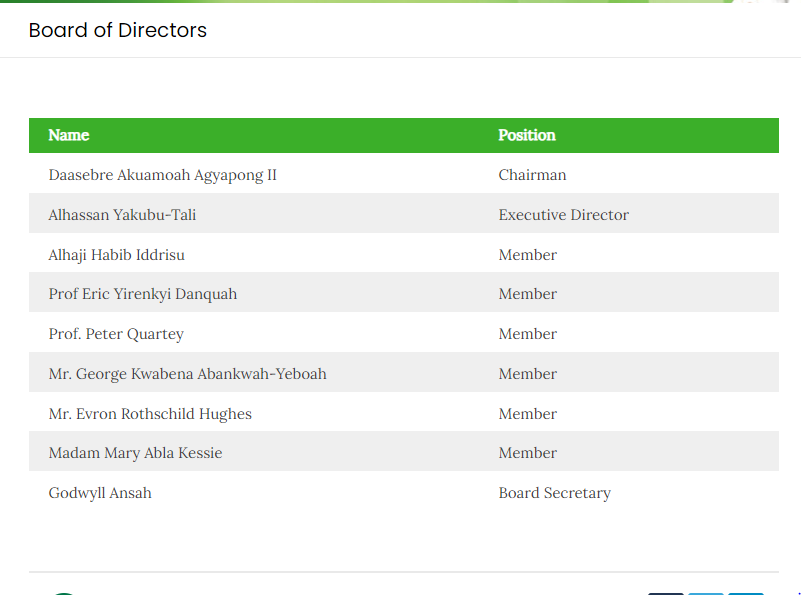Click the Position column header
The image size is (801, 595).
[x=527, y=135]
